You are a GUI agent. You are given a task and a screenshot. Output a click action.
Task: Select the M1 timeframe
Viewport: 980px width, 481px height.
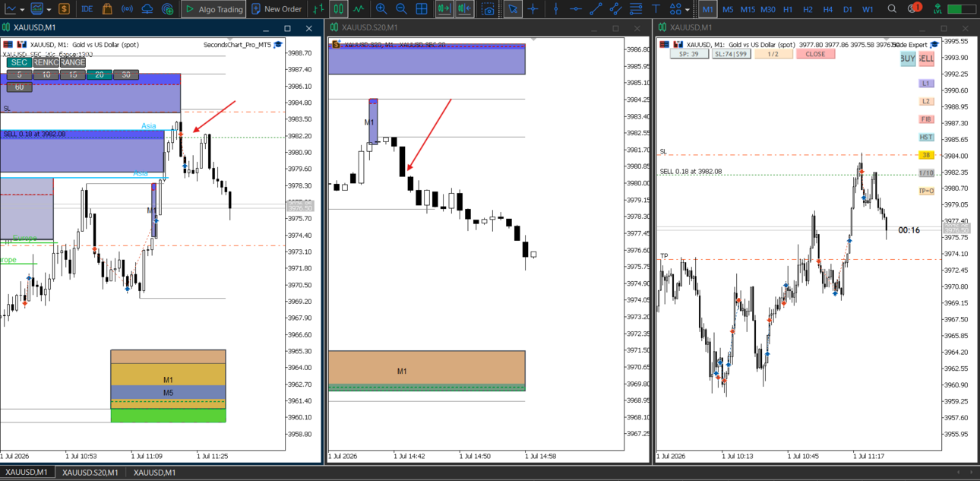point(707,9)
